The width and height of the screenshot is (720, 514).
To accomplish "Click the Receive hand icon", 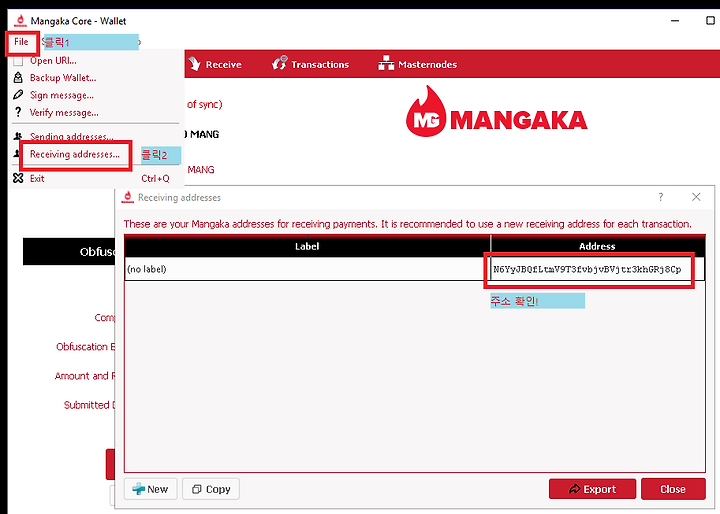I will point(195,64).
